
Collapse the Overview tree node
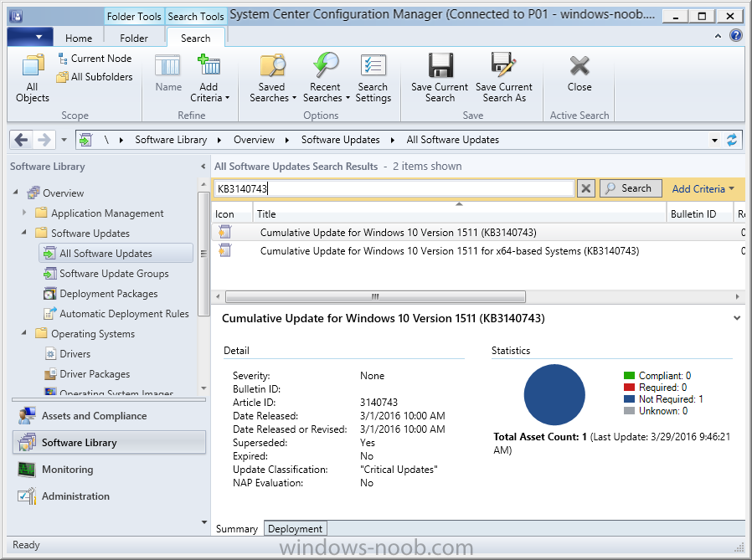(x=15, y=193)
